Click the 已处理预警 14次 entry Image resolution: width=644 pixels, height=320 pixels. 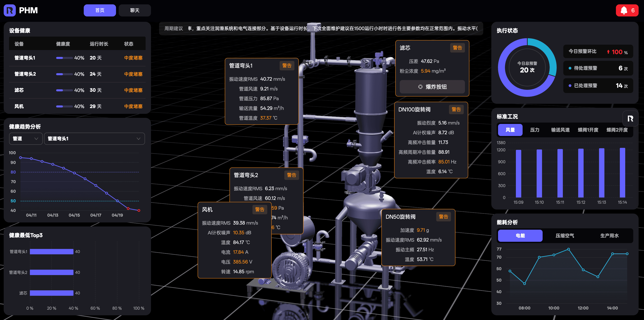[x=598, y=86]
